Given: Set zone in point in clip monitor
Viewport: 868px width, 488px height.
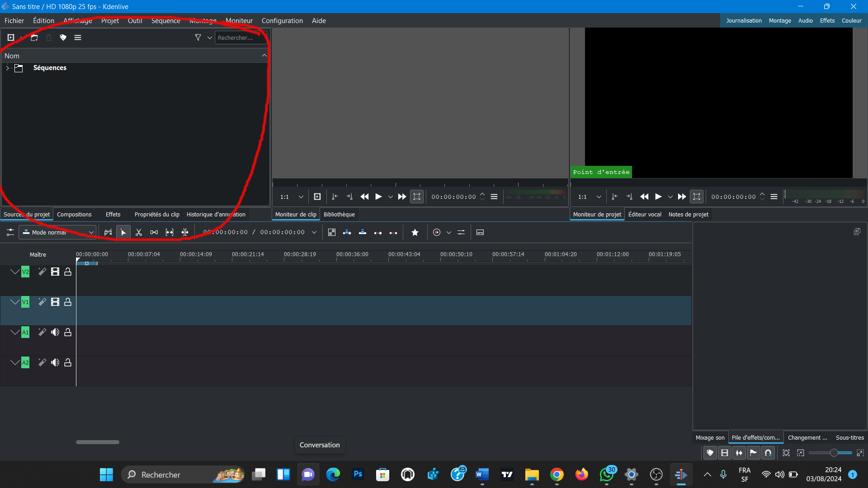Looking at the screenshot, I should (x=335, y=197).
